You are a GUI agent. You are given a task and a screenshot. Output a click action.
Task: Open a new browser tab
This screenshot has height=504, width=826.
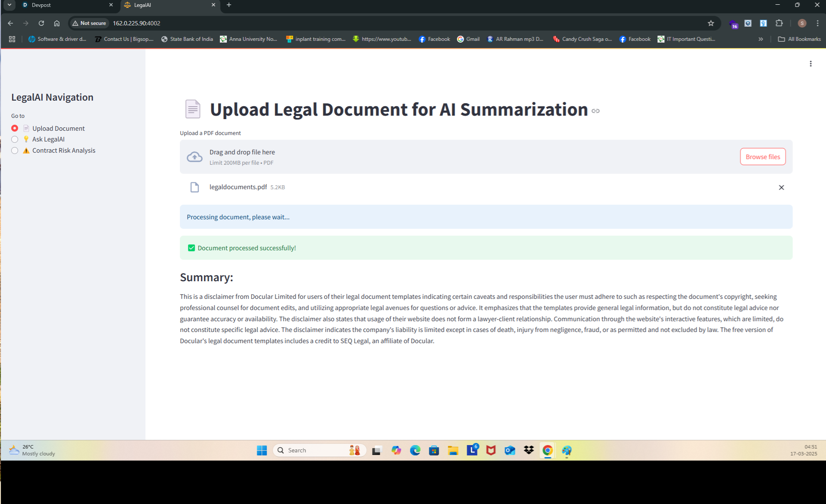229,5
